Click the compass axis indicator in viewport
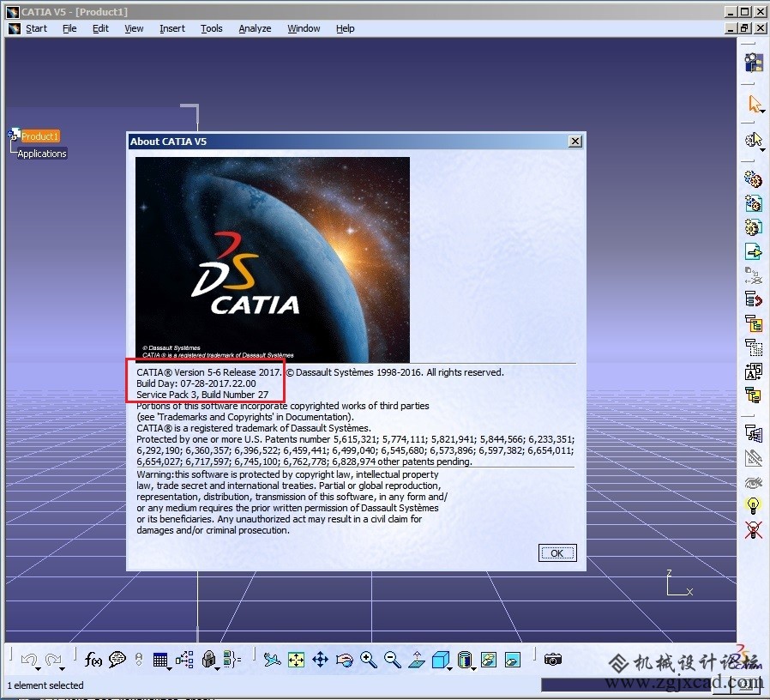770x700 pixels. [680, 583]
